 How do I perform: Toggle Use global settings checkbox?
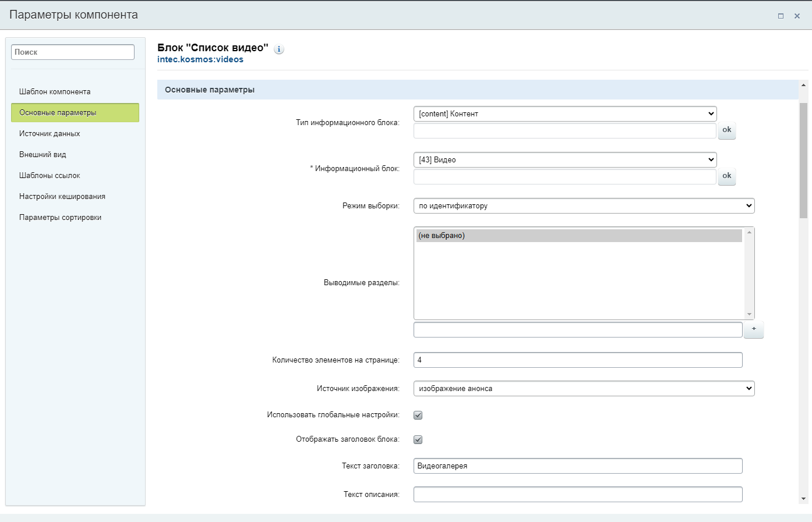click(x=418, y=415)
